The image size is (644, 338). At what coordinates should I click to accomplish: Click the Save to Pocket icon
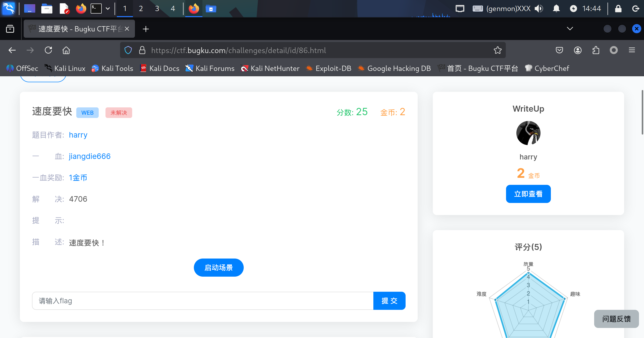559,50
